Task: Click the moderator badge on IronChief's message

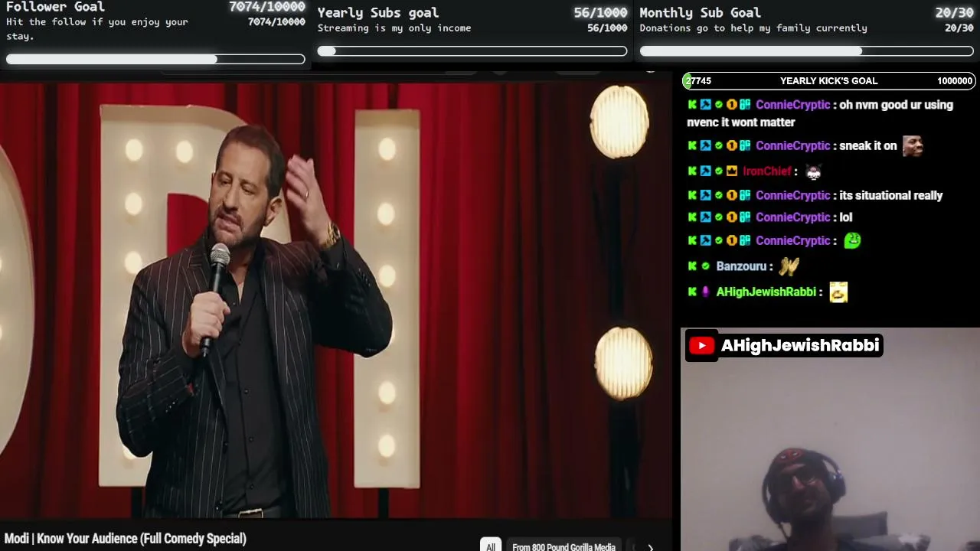Action: click(x=705, y=171)
